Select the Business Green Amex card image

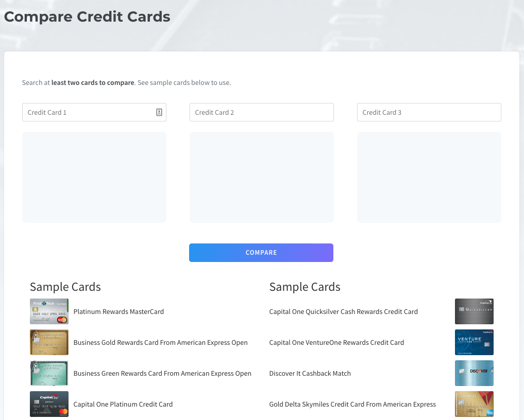pos(49,373)
